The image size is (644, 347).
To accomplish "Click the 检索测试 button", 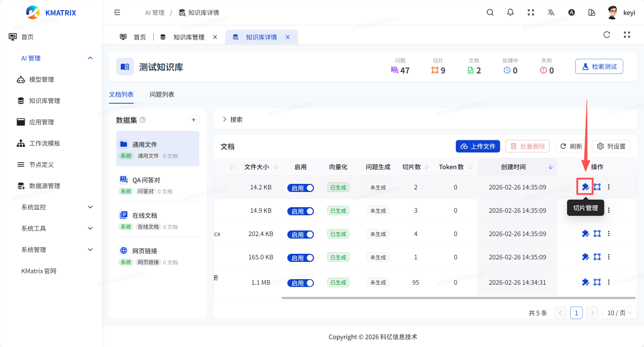I will [x=599, y=66].
